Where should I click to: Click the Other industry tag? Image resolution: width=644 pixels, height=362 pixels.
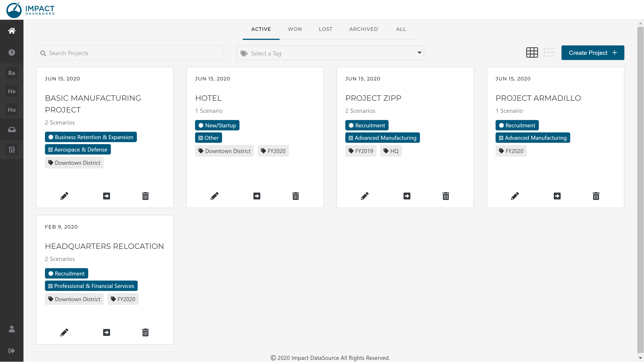208,138
